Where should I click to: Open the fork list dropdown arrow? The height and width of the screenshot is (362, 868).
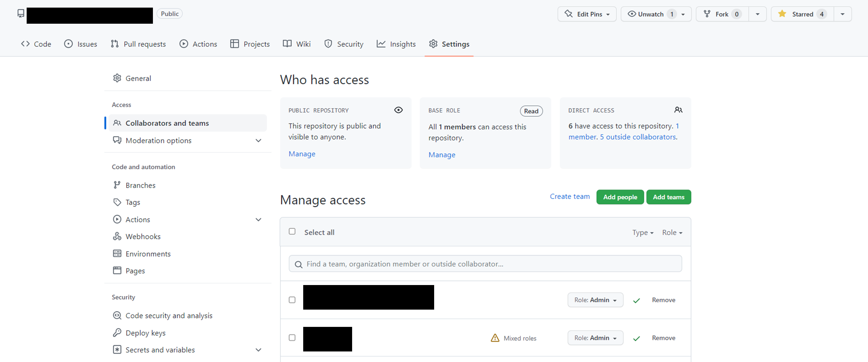[758, 14]
